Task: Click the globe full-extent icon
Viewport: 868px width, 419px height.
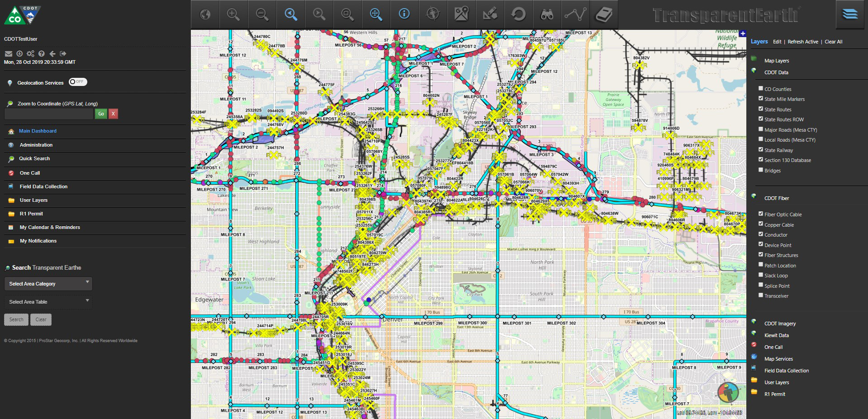Action: [x=205, y=14]
